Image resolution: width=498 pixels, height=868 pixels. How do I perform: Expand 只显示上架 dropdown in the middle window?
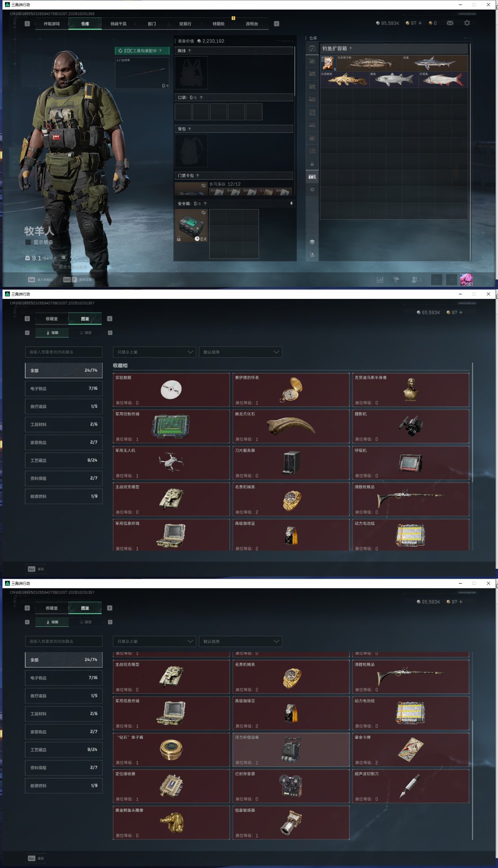coord(154,352)
